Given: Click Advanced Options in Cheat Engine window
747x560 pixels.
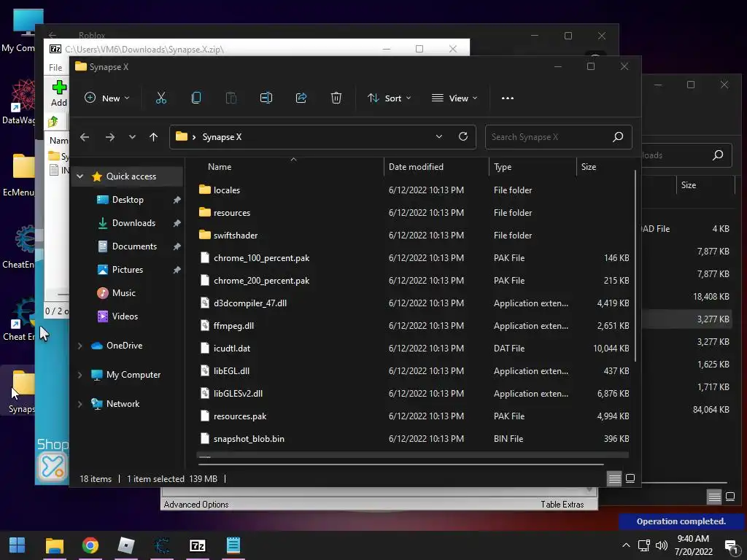Looking at the screenshot, I should (196, 505).
